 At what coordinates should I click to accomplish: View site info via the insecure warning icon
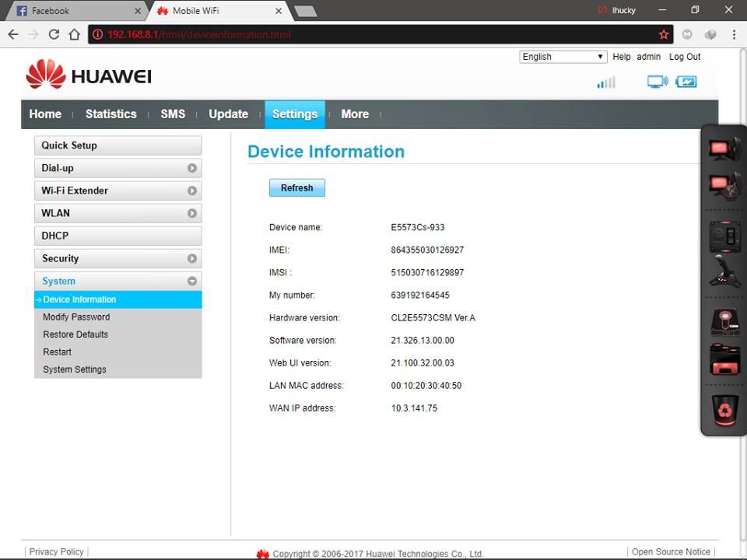click(x=98, y=34)
